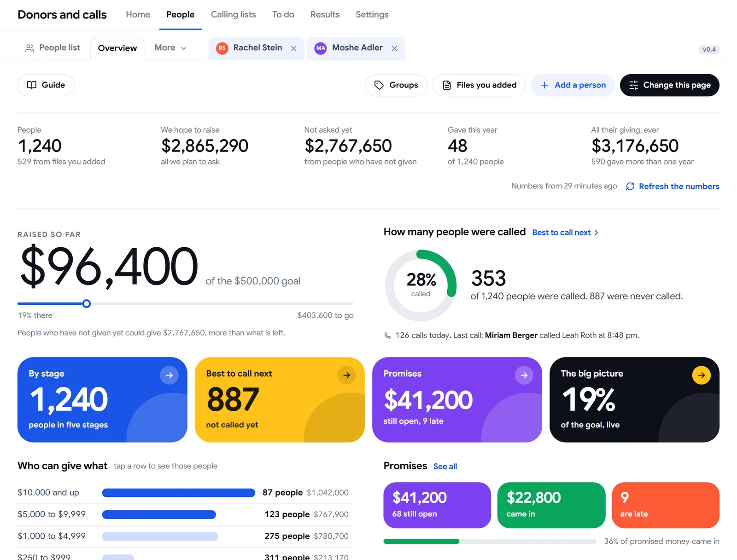The image size is (737, 560).
Task: Click the refresh icon beside Refresh the numbers
Action: (x=630, y=187)
